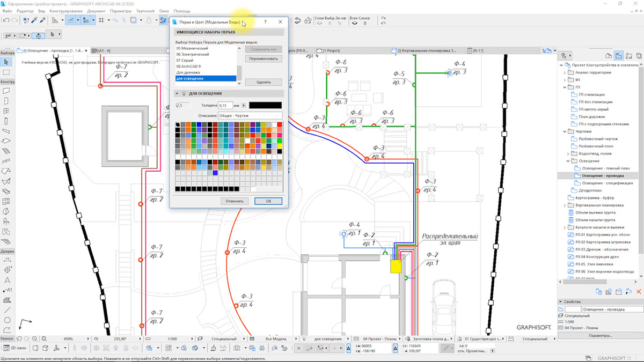Viewport: 644px width, 362px height.
Task: Collapse the Чертежи folder in navigator
Action: (565, 131)
